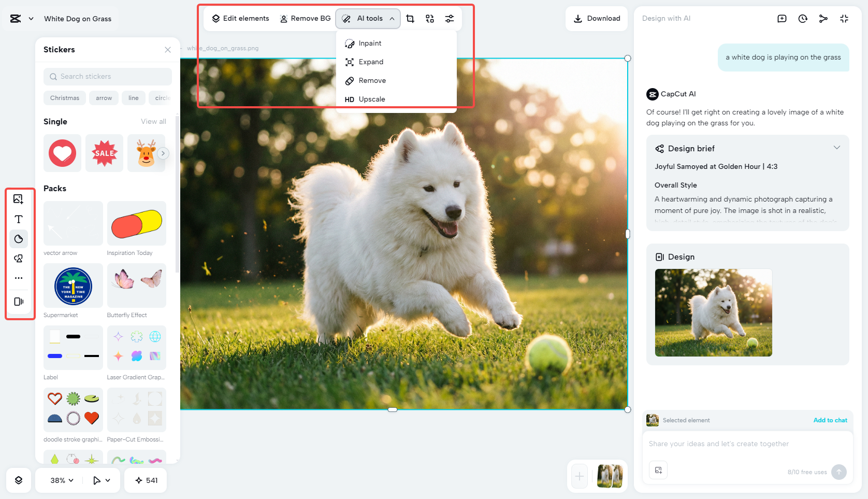Open the pointer tool dropdown
Screen dimensions: 868x499
[x=102, y=480]
